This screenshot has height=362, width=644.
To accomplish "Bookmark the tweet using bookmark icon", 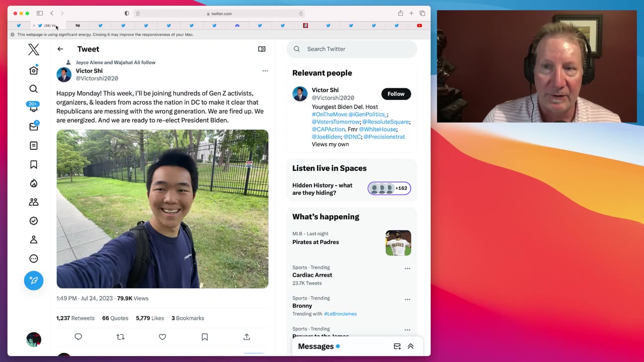I will [x=205, y=337].
